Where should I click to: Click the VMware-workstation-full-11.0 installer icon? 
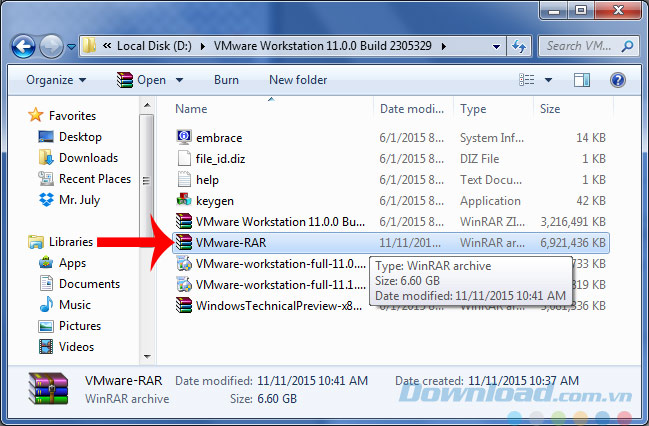(x=184, y=263)
